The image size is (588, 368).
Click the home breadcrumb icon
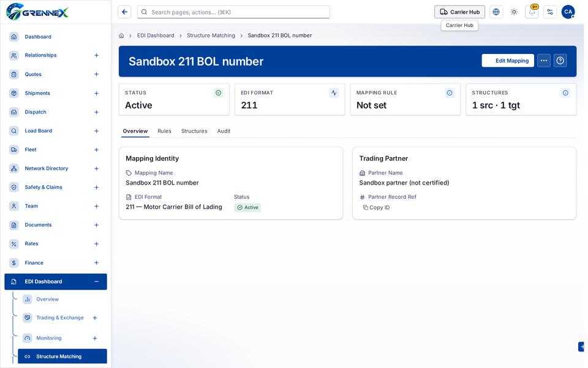[x=121, y=36]
